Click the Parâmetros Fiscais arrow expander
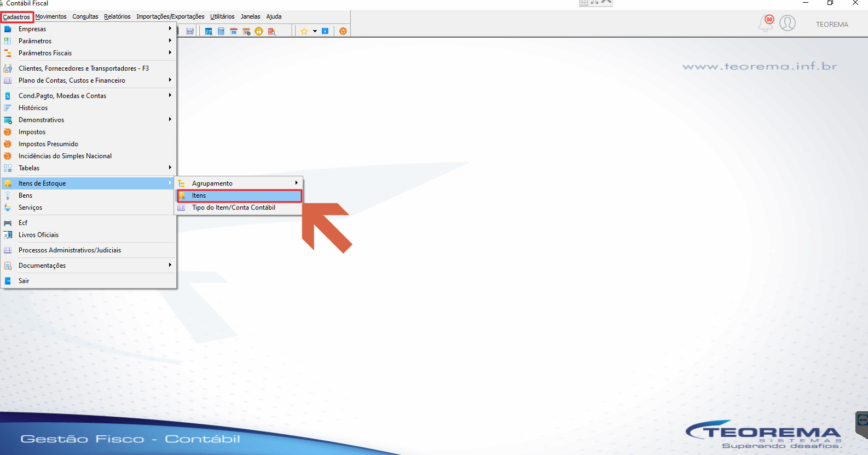Viewport: 868px width, 455px height. [170, 53]
